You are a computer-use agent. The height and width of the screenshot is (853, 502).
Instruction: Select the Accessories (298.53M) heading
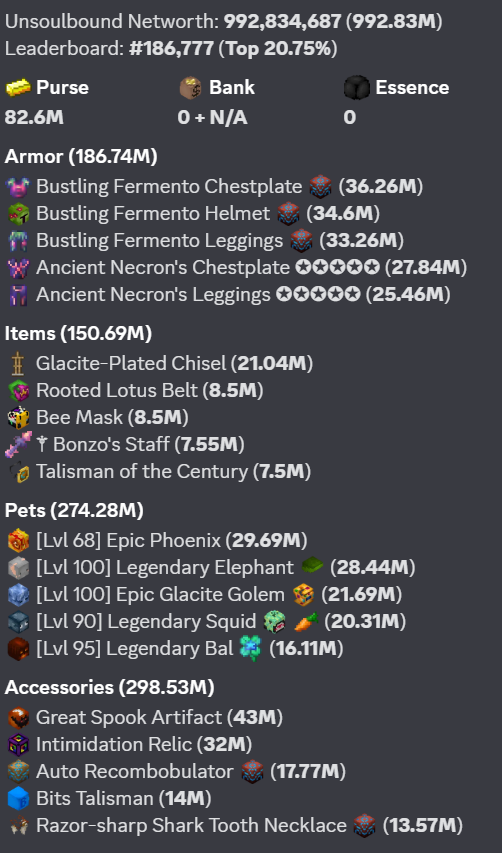tap(110, 687)
